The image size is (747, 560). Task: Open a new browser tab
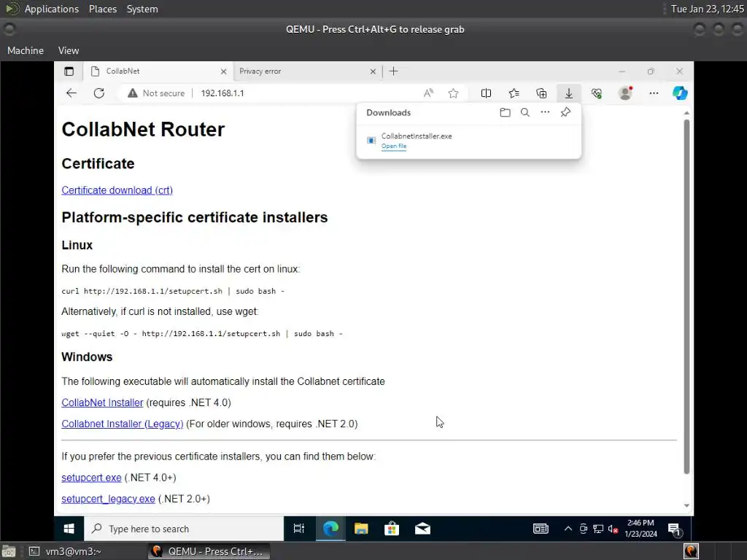point(393,71)
